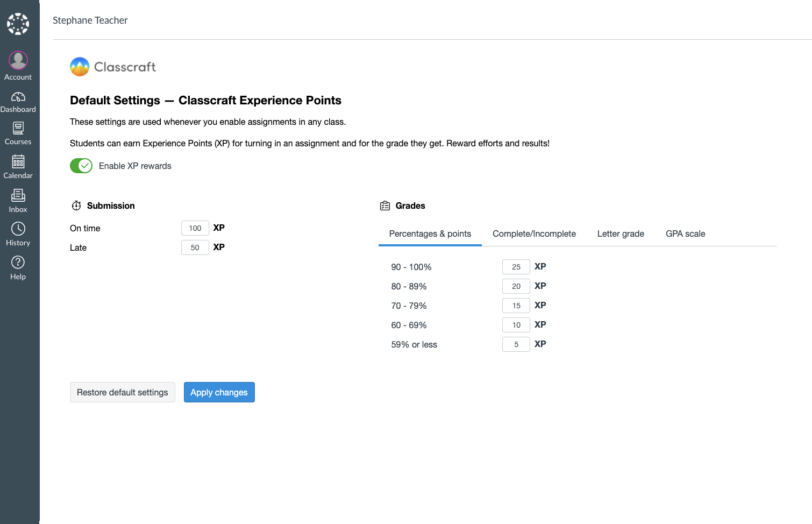The height and width of the screenshot is (524, 812).
Task: Click the Stephane Teacher header text
Action: pos(90,20)
